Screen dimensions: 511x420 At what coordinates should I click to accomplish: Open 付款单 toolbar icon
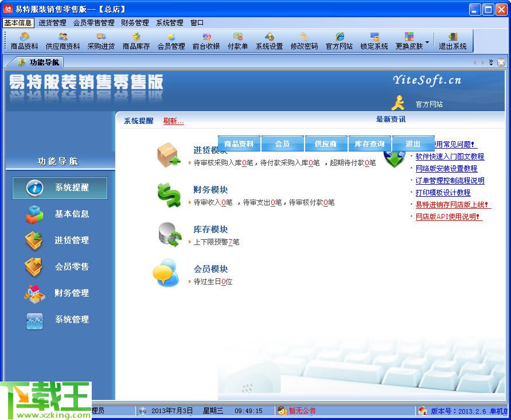click(x=237, y=41)
